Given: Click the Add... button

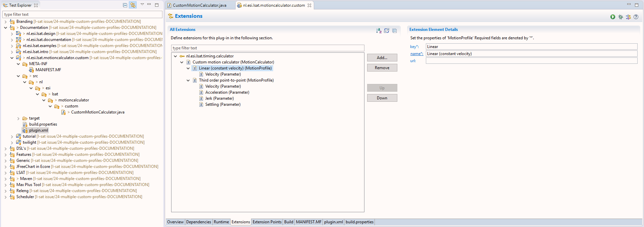Looking at the screenshot, I should (382, 58).
